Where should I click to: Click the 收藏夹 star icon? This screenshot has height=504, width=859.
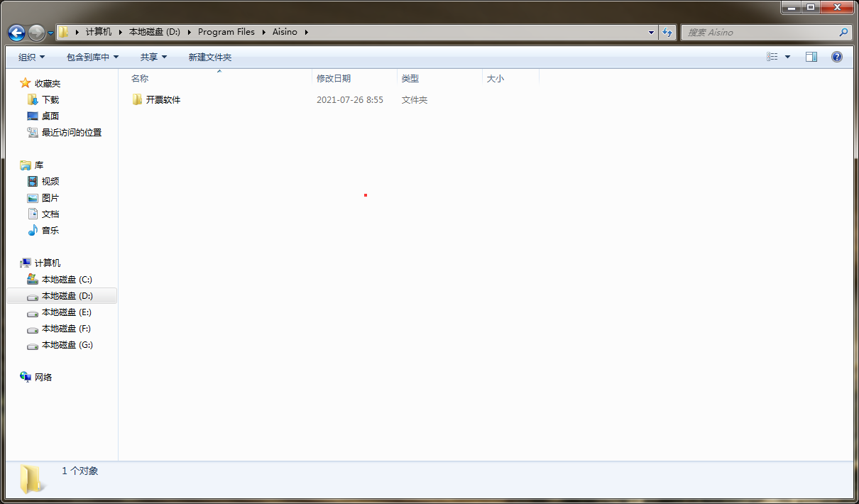[26, 83]
